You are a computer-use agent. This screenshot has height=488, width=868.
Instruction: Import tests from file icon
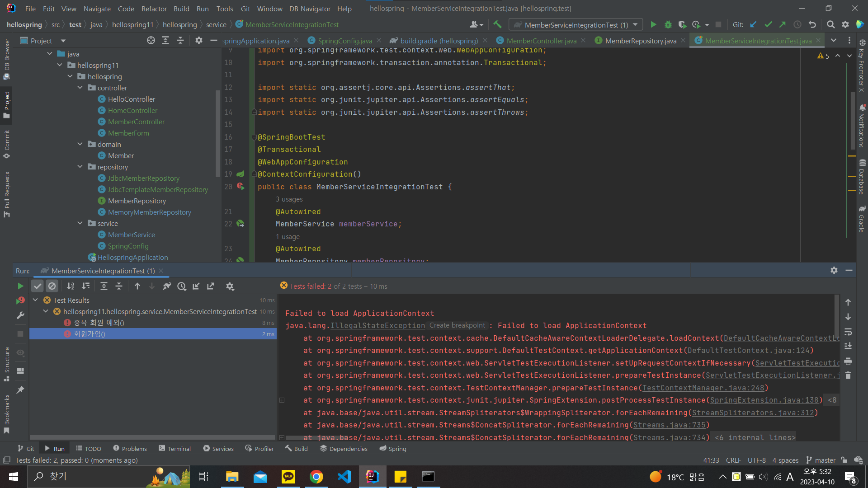pos(196,286)
